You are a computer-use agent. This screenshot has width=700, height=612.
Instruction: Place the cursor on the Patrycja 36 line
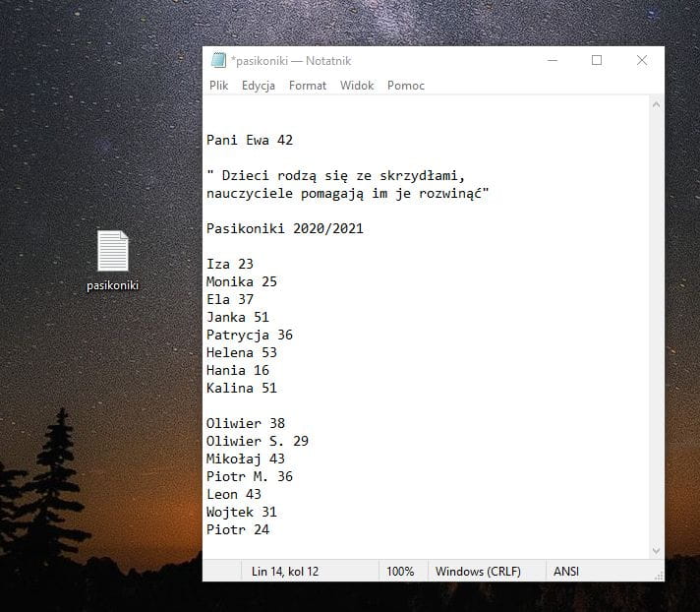point(250,336)
